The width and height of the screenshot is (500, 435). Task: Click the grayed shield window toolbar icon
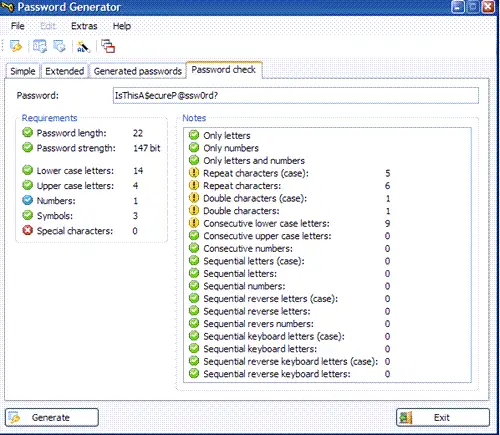click(x=60, y=46)
